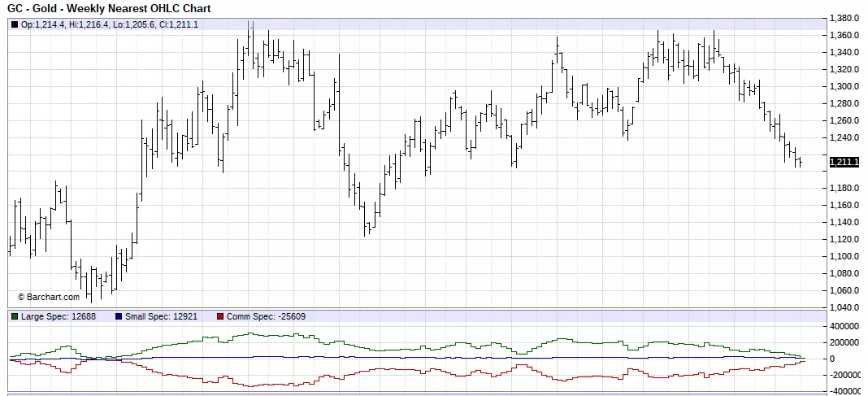
Task: Click the 1,160.0 price axis label
Action: [x=844, y=206]
